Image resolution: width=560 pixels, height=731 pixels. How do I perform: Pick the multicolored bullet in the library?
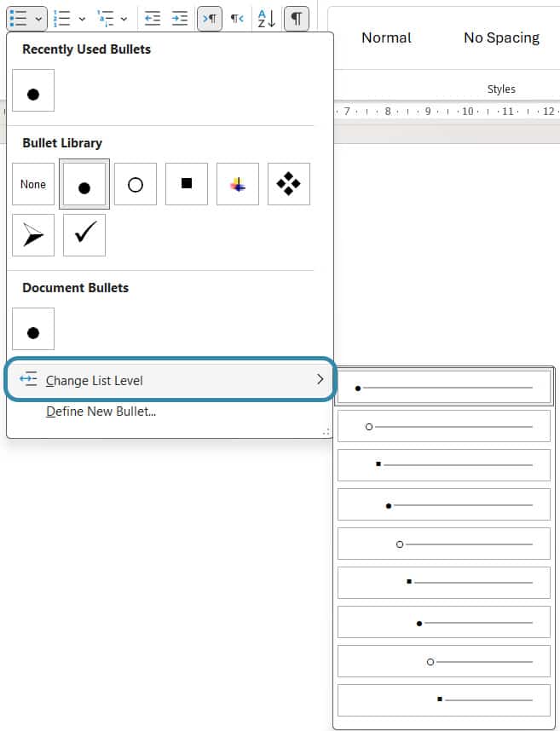pyautogui.click(x=238, y=184)
